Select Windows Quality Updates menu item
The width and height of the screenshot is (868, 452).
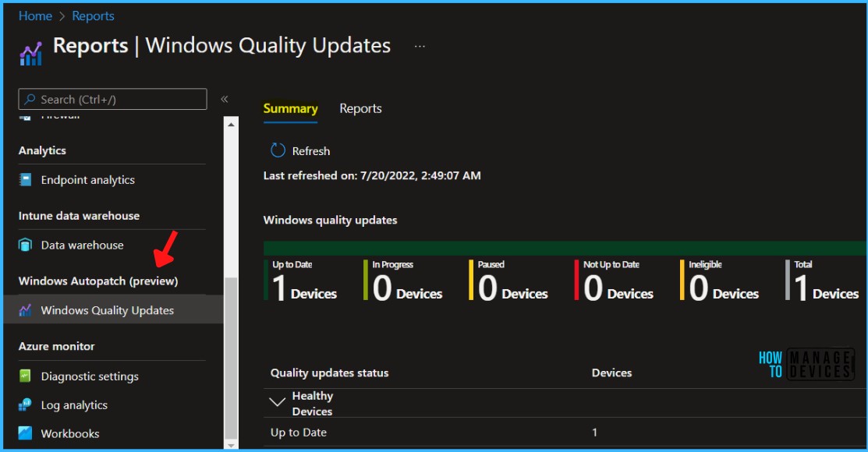tap(114, 310)
